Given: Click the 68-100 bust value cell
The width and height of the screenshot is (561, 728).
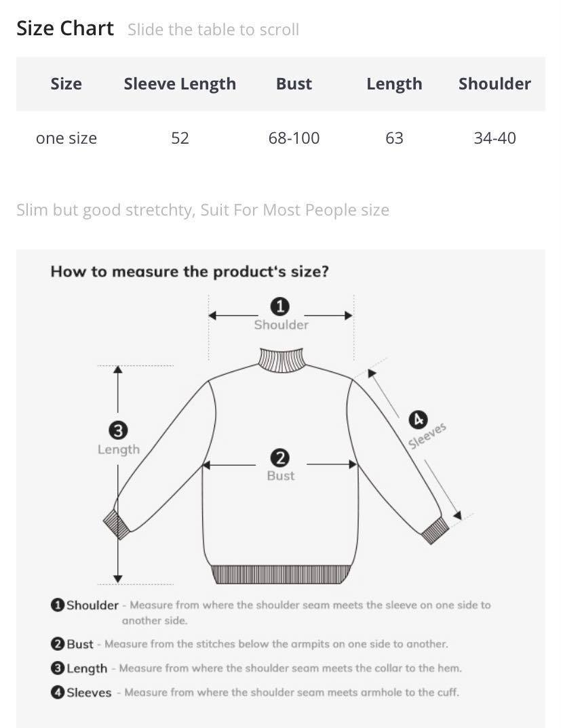Looking at the screenshot, I should coord(294,138).
